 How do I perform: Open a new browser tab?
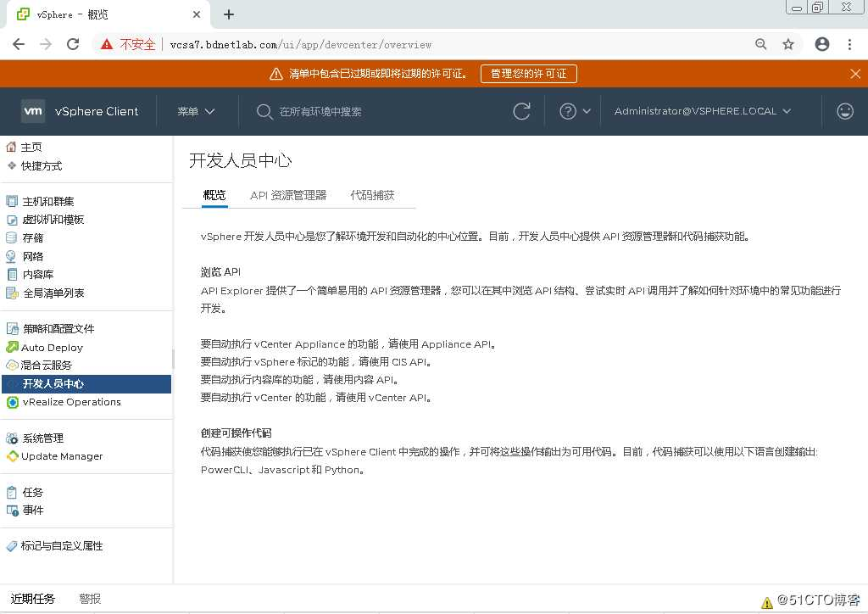pyautogui.click(x=229, y=14)
